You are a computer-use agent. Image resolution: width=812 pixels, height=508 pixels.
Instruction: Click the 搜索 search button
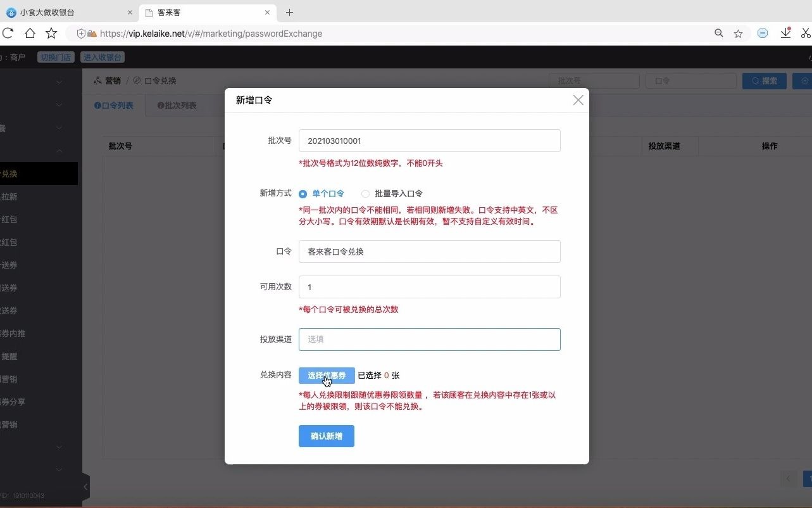coord(765,81)
